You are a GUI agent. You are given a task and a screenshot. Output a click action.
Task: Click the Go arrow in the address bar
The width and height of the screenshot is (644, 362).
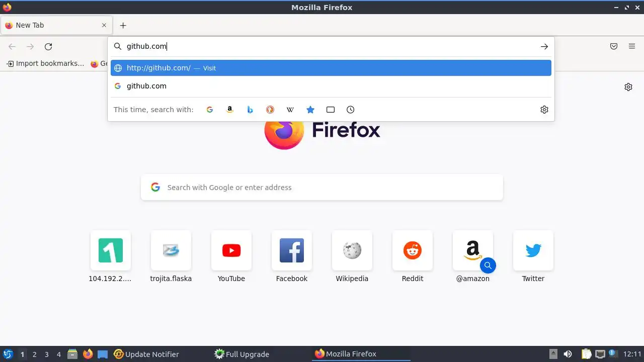coord(544,46)
